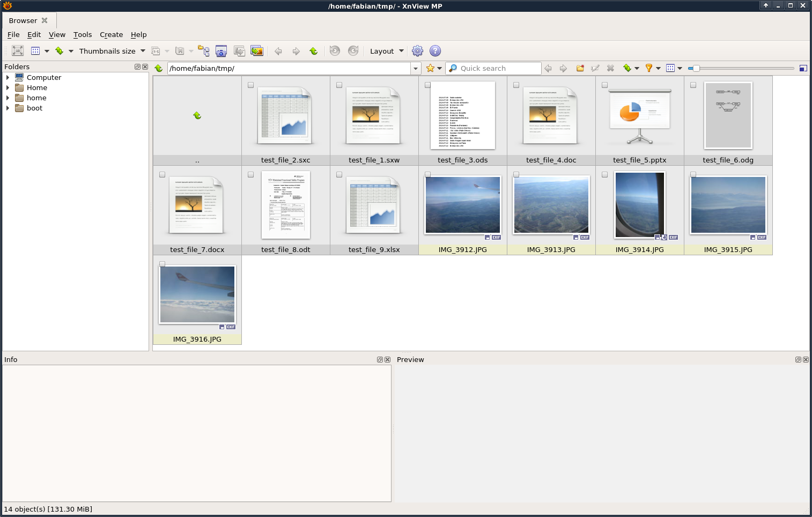
Task: Click the capture screen camera icon
Action: (221, 51)
